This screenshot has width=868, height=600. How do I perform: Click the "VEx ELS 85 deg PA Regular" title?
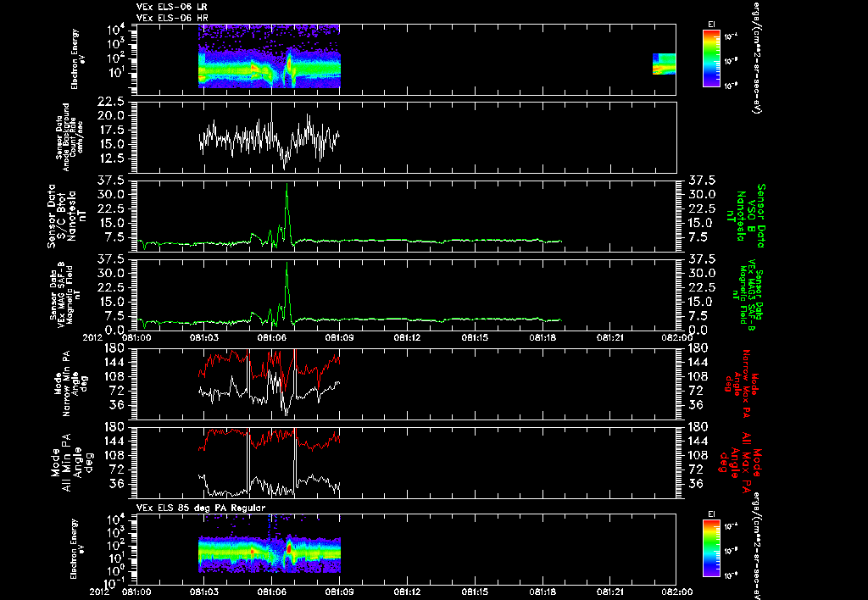coord(201,508)
